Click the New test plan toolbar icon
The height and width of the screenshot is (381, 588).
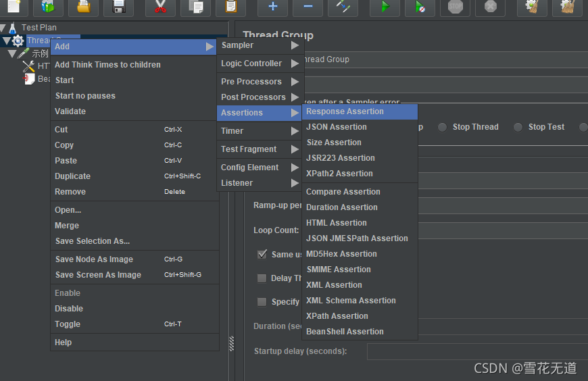click(14, 6)
